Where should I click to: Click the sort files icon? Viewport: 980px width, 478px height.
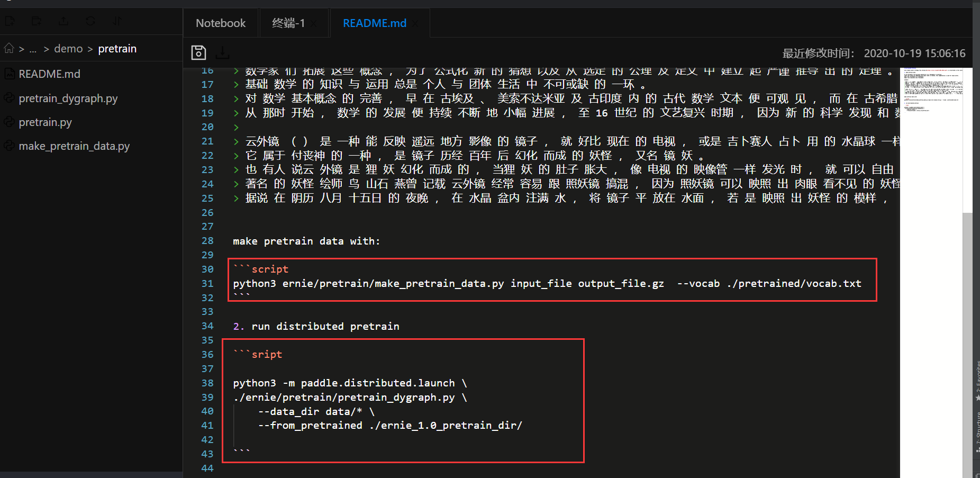[117, 21]
